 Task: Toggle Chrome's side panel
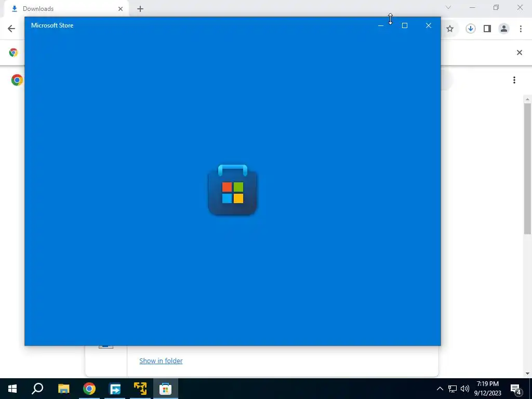[x=487, y=29]
